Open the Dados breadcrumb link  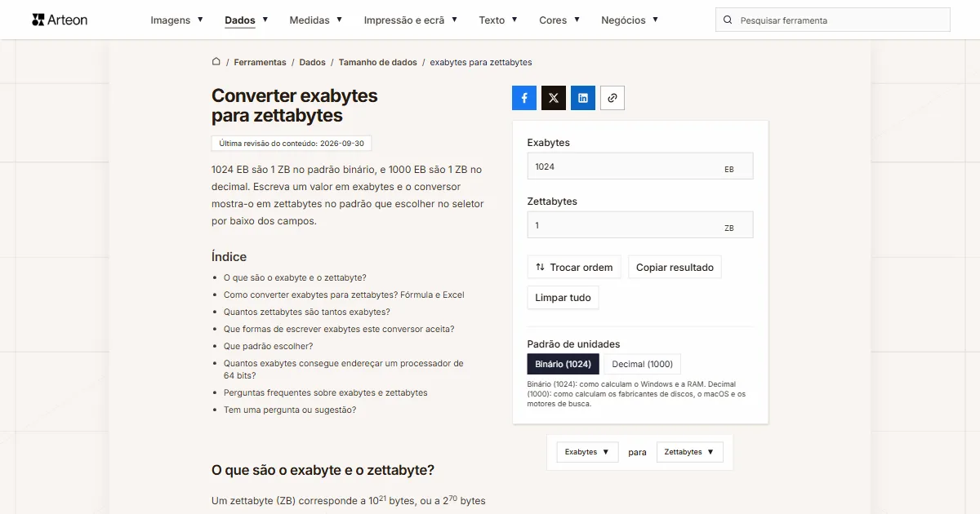pos(312,62)
